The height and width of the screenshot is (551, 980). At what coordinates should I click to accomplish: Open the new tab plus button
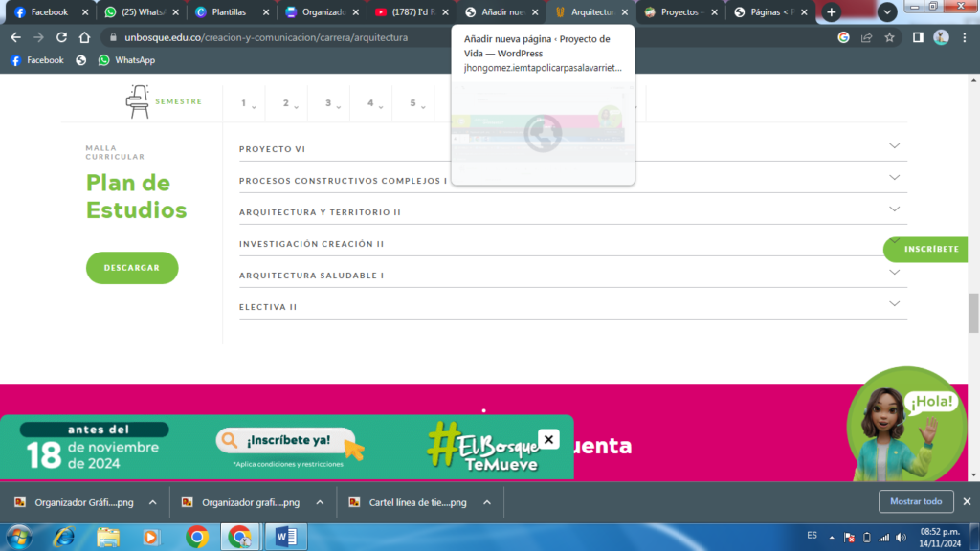click(832, 12)
